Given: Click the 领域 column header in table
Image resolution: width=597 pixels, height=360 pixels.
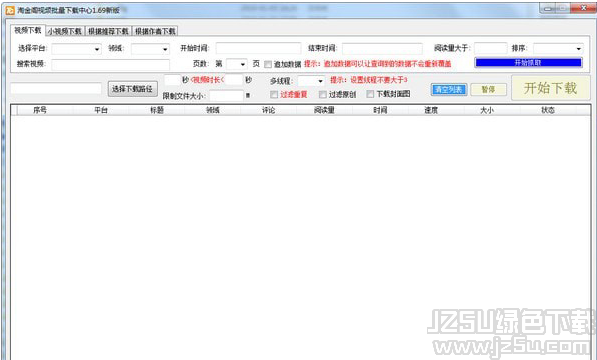Looking at the screenshot, I should (213, 110).
